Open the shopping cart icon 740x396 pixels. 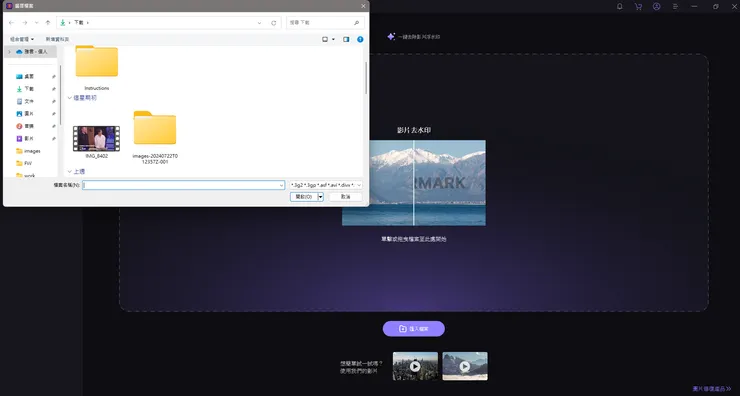coord(638,7)
